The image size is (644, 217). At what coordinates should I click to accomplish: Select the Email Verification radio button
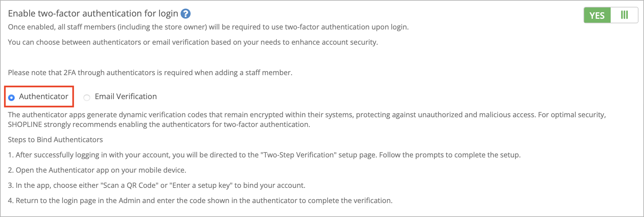coord(87,97)
